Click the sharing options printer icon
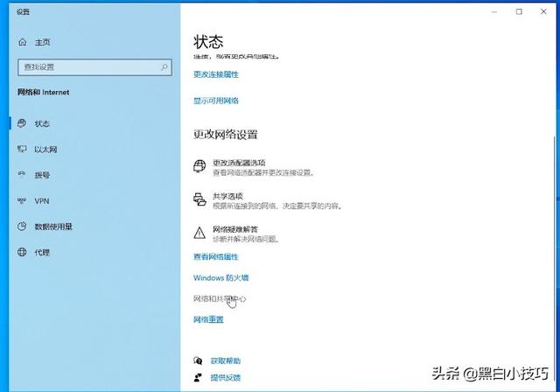Screen dimensions: 560x392 pyautogui.click(x=199, y=199)
